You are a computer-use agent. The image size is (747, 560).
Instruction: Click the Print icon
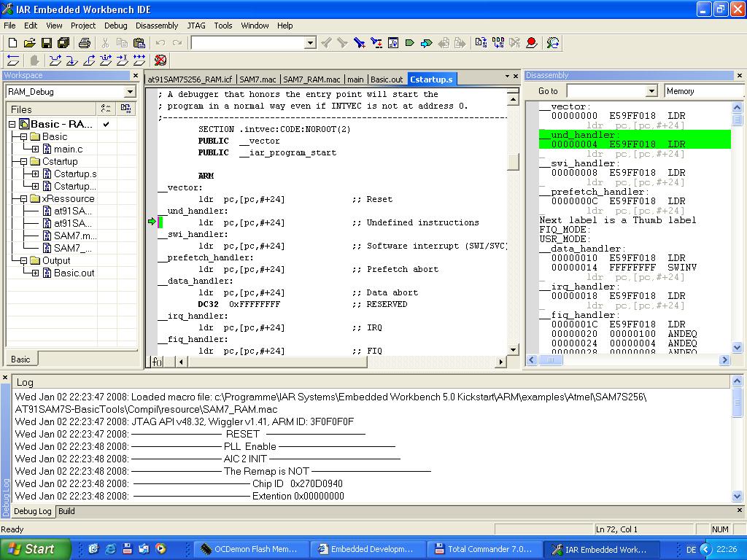click(85, 43)
